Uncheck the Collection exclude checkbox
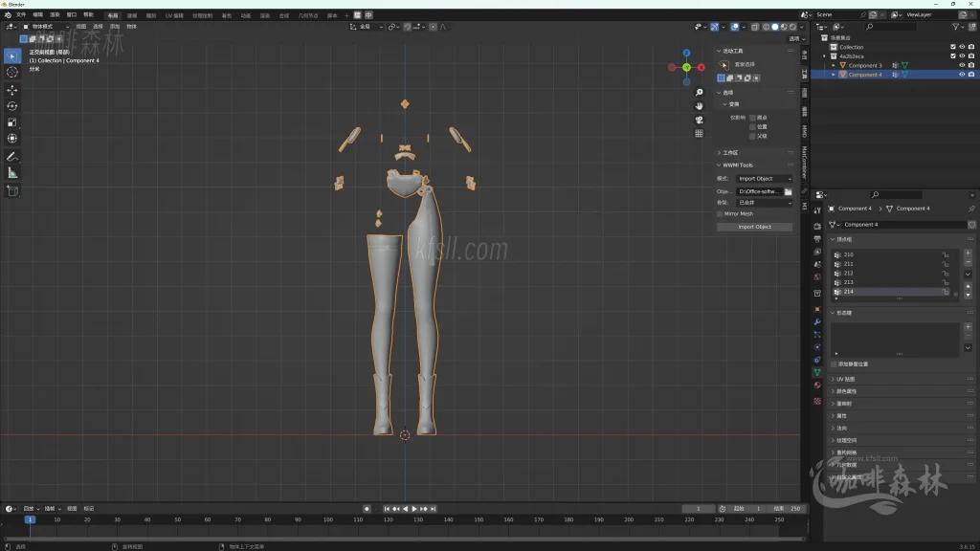Image resolution: width=980 pixels, height=551 pixels. (953, 47)
